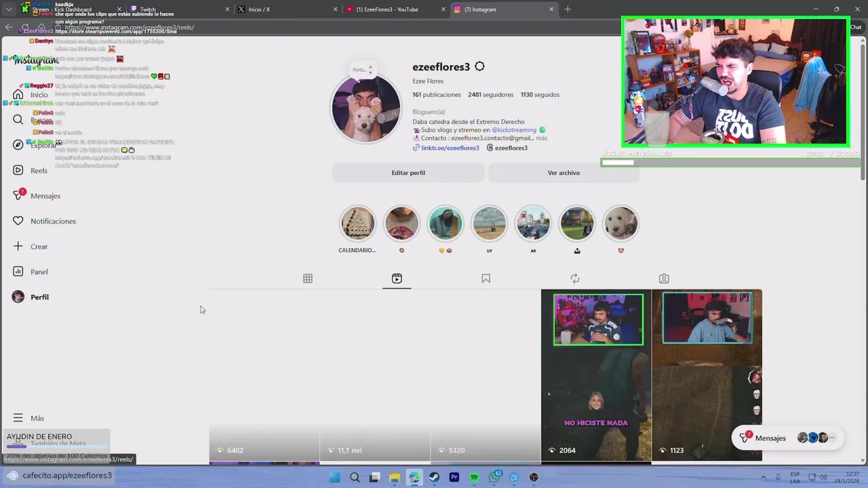868x488 pixels.
Task: Switch to Twitch browser tab
Action: coord(179,9)
